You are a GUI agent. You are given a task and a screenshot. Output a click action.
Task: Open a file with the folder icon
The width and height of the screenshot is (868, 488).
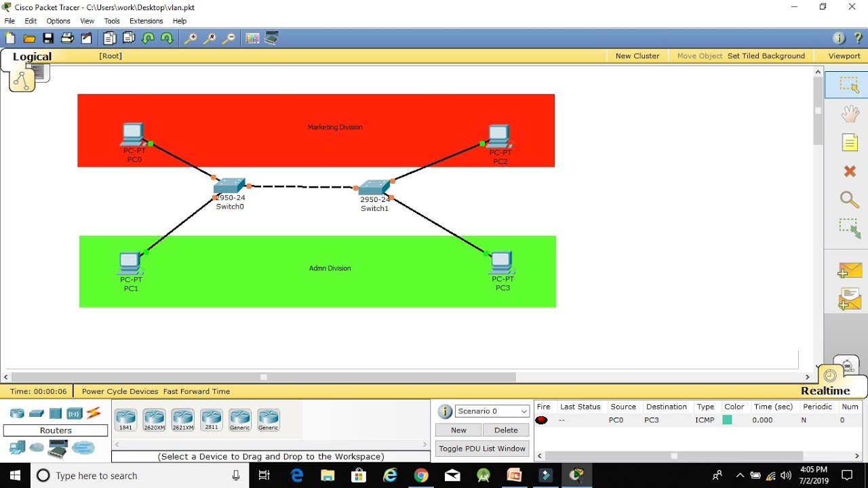point(29,39)
